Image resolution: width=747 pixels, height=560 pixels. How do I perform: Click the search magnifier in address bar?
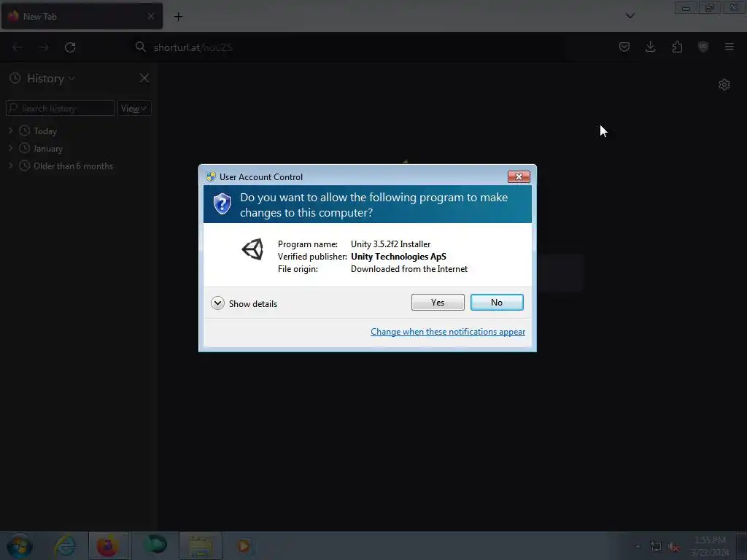[x=141, y=47]
